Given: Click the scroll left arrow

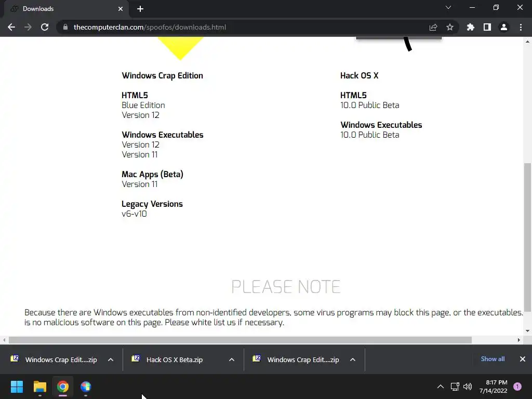Looking at the screenshot, I should [x=4, y=340].
